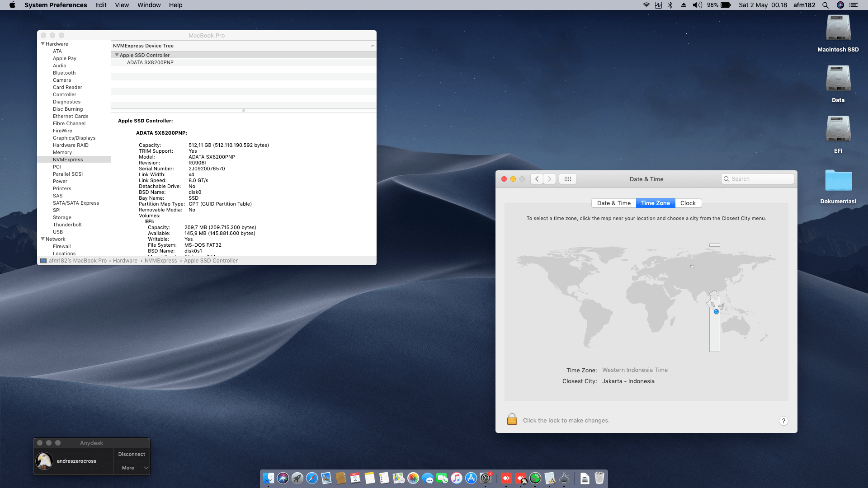
Task: Open Wi-Fi status in menu bar
Action: (x=646, y=5)
